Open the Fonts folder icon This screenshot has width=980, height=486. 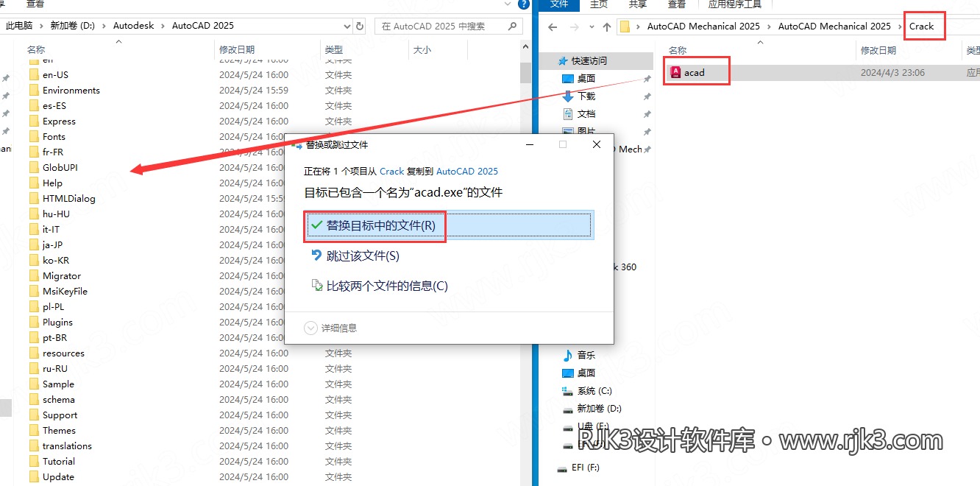(34, 136)
